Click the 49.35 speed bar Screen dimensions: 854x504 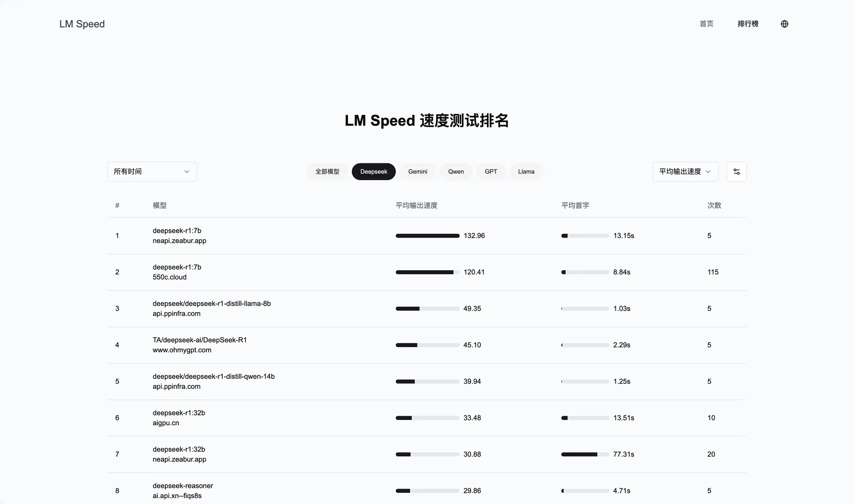[428, 308]
